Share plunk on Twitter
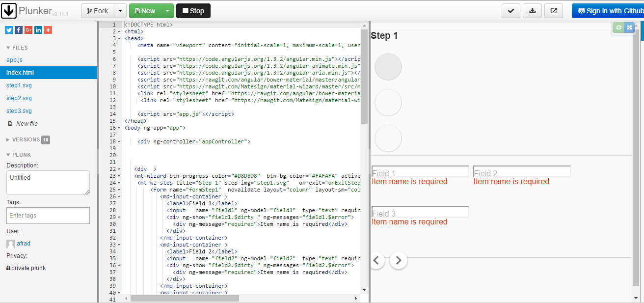 pos(9,30)
